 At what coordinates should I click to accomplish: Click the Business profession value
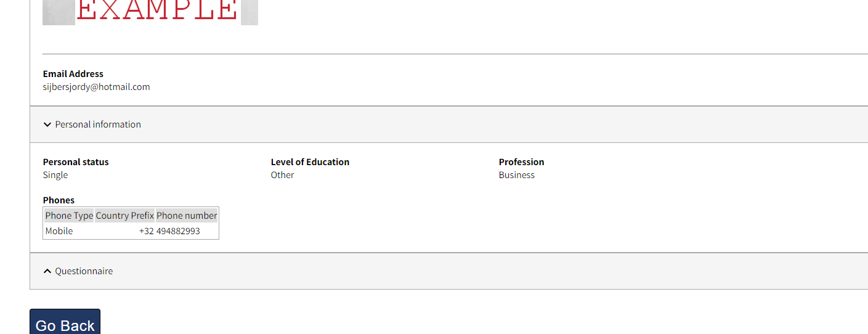tap(516, 175)
